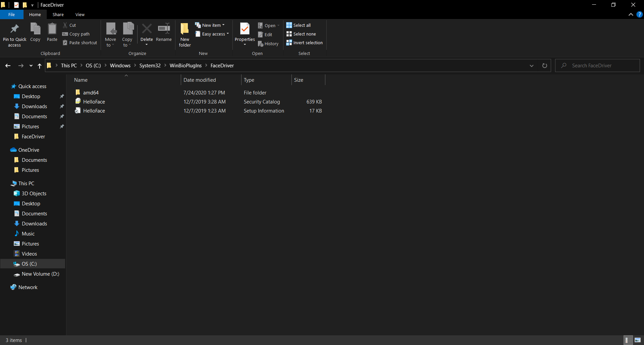Open the Easy access dropdown
The width and height of the screenshot is (644, 345).
[x=212, y=34]
